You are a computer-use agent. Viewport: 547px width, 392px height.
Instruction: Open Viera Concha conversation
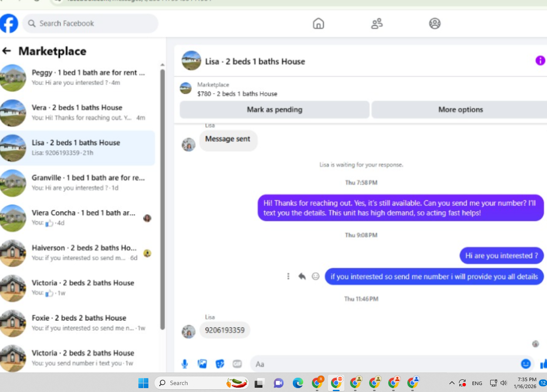pyautogui.click(x=77, y=218)
